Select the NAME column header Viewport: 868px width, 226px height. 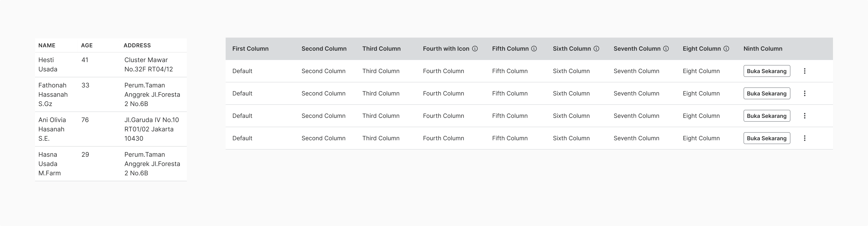pyautogui.click(x=47, y=45)
